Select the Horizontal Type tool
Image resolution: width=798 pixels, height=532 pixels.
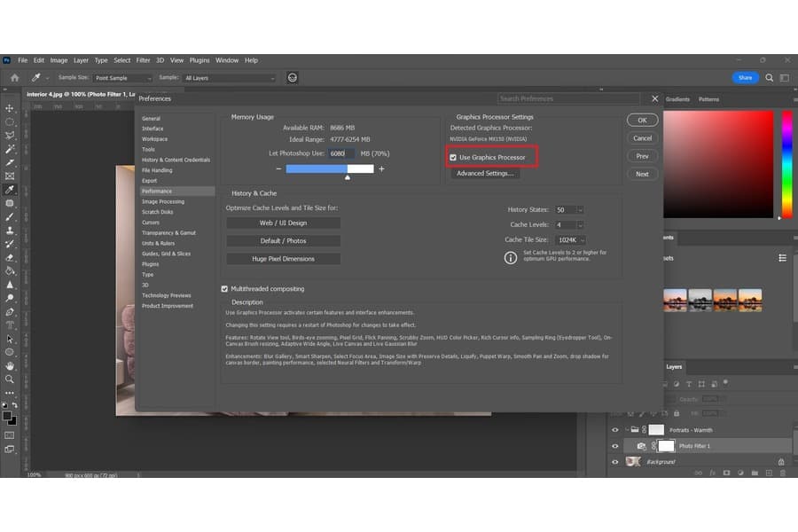(10, 325)
